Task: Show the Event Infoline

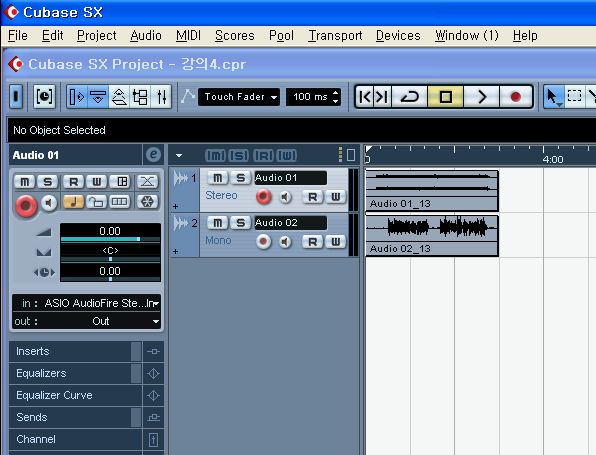Action: pyautogui.click(x=98, y=97)
